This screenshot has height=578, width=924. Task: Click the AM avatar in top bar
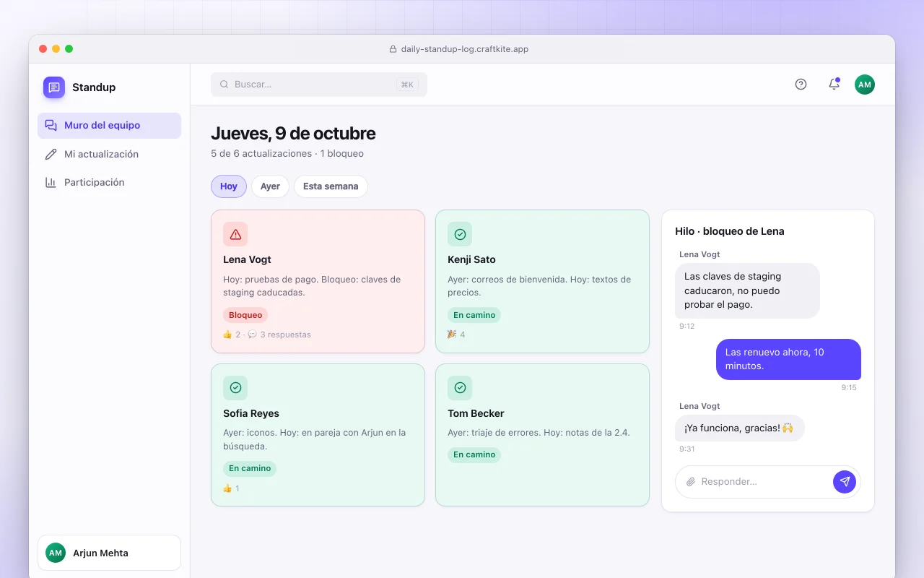click(865, 85)
